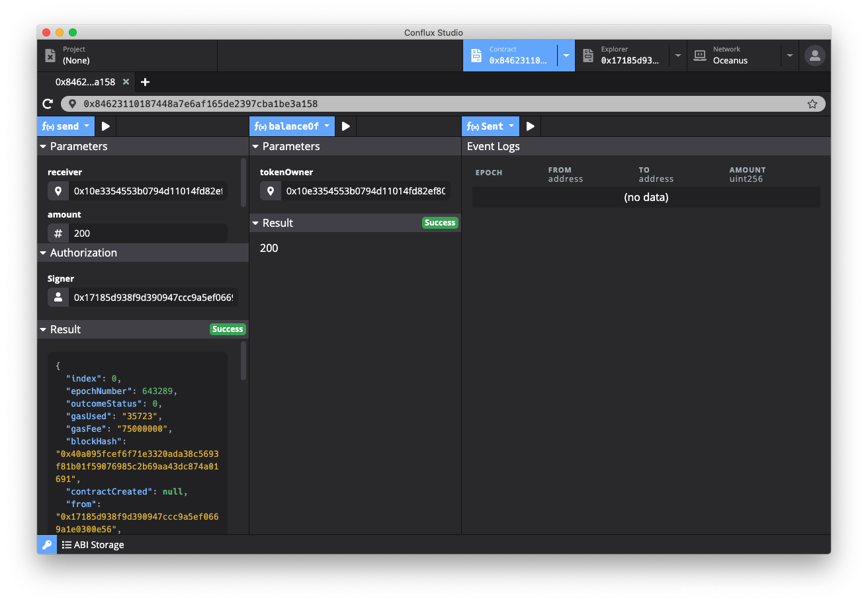The height and width of the screenshot is (603, 868).
Task: Click the Signer address field
Action: [x=153, y=298]
